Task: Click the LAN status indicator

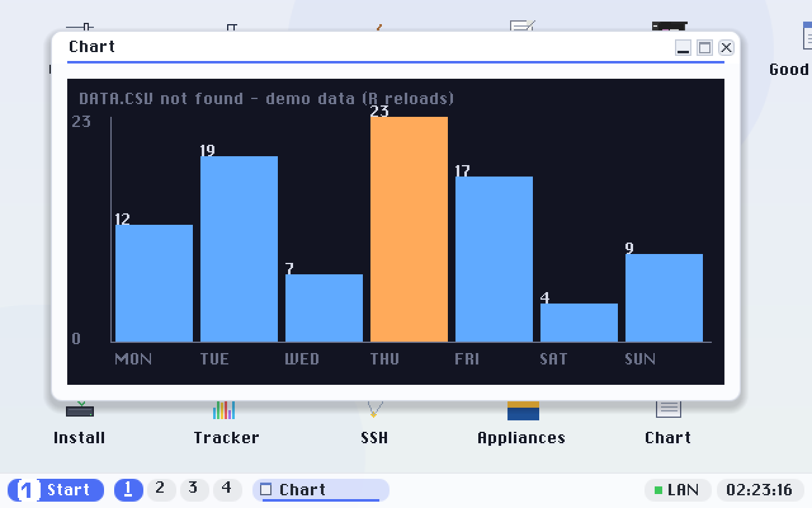Action: tap(678, 490)
